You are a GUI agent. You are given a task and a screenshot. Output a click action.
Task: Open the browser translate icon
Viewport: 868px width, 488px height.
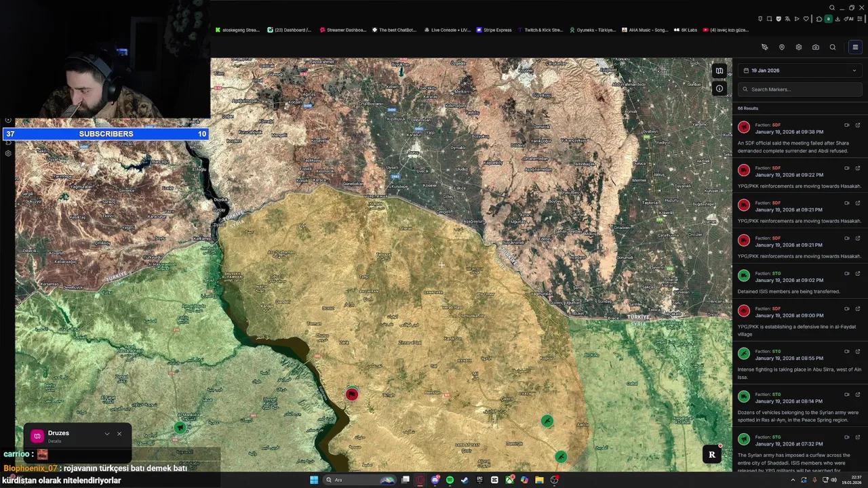click(787, 19)
